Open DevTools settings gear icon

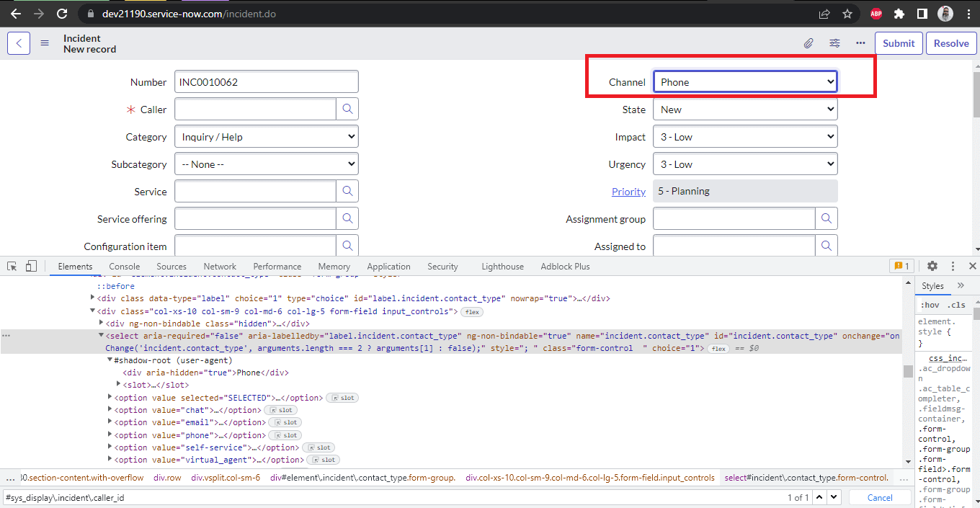pos(933,266)
